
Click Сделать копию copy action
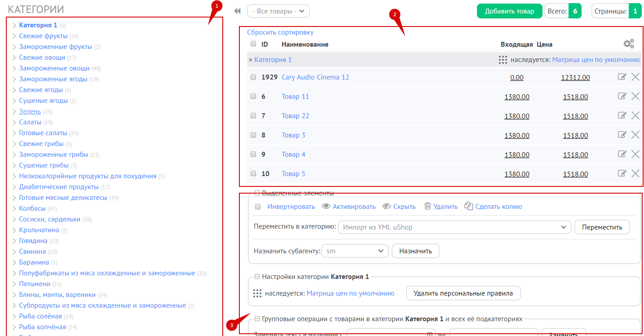[493, 207]
